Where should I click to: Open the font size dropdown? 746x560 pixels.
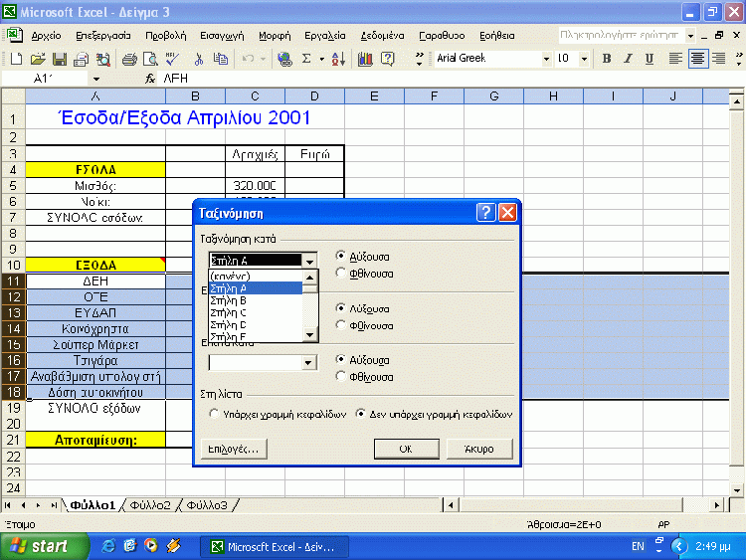coord(584,59)
